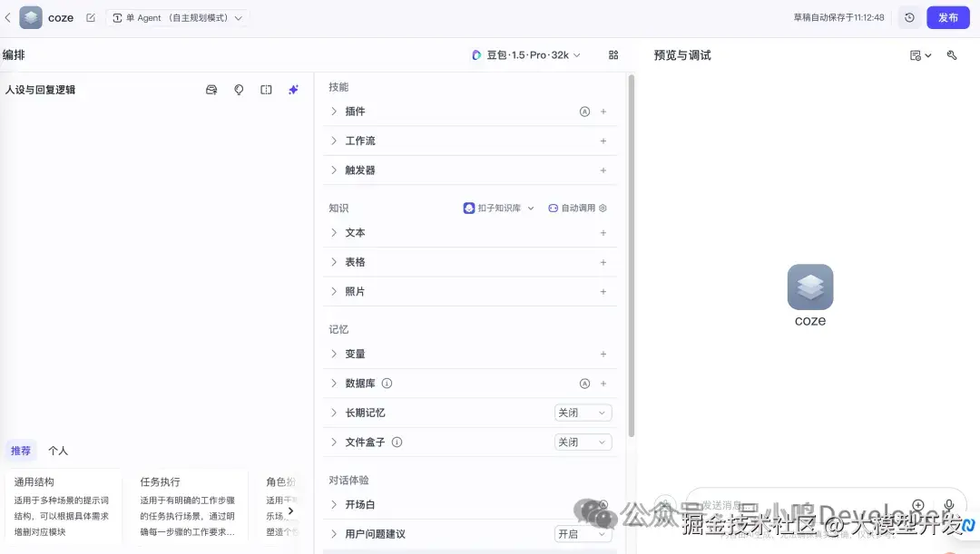Click the 发布 publish button
Screen dimensions: 980x554
(x=947, y=17)
